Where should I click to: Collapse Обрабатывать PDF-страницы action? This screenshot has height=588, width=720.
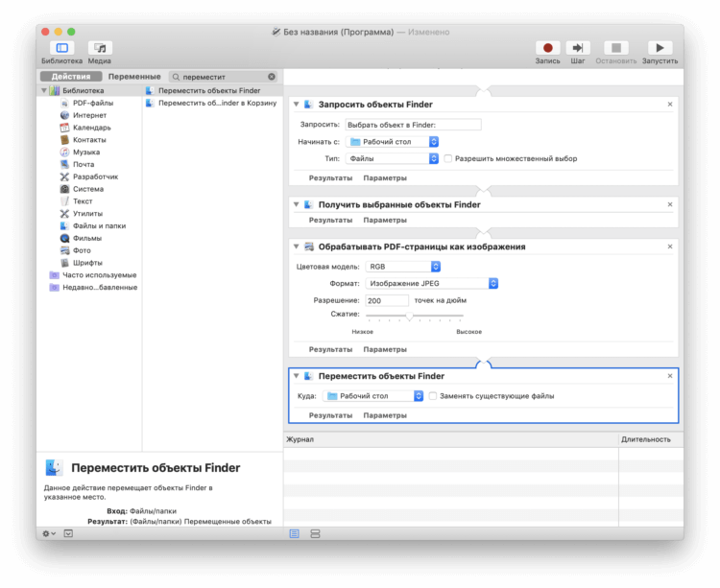[297, 247]
